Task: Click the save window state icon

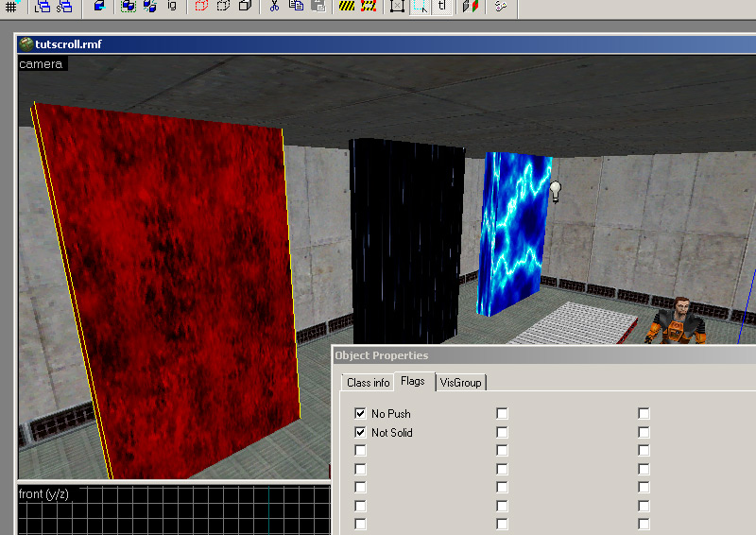Action: (x=64, y=6)
